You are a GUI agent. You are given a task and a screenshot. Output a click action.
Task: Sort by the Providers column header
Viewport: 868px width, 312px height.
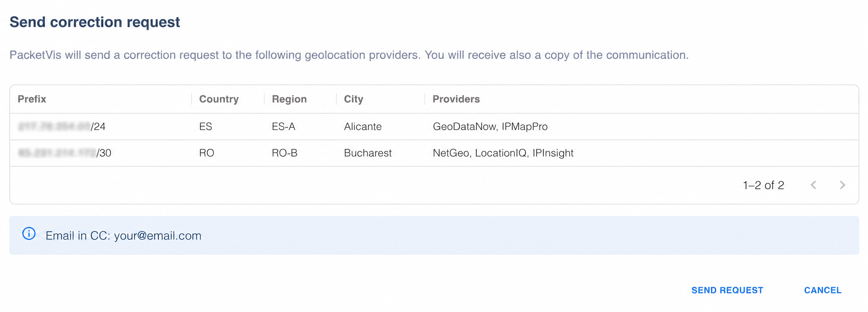click(x=456, y=99)
